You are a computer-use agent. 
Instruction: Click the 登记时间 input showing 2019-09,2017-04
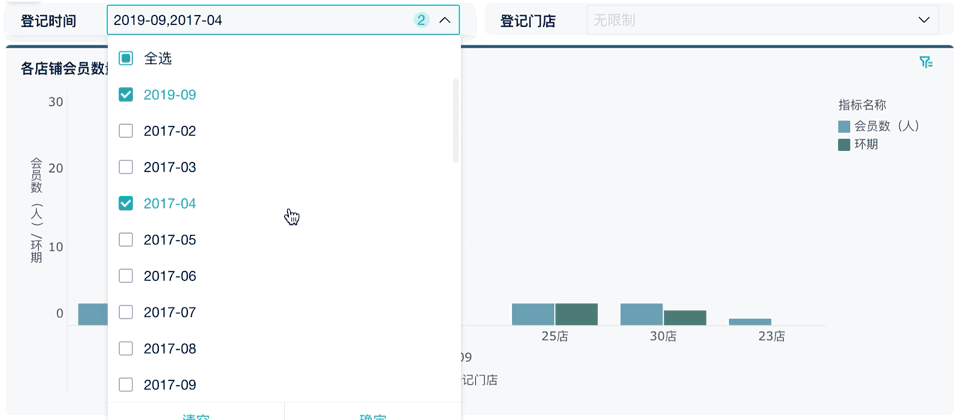(x=260, y=20)
